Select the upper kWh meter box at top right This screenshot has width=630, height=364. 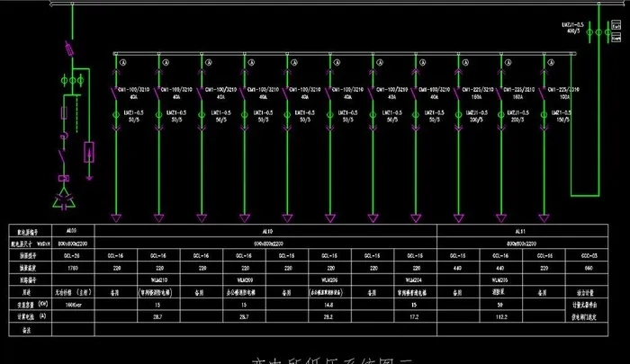(615, 28)
